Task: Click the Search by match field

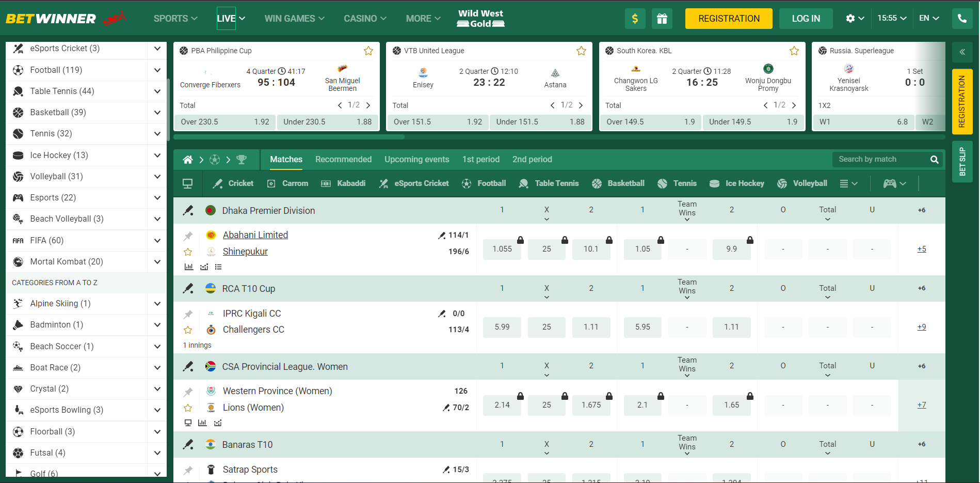Action: point(880,160)
